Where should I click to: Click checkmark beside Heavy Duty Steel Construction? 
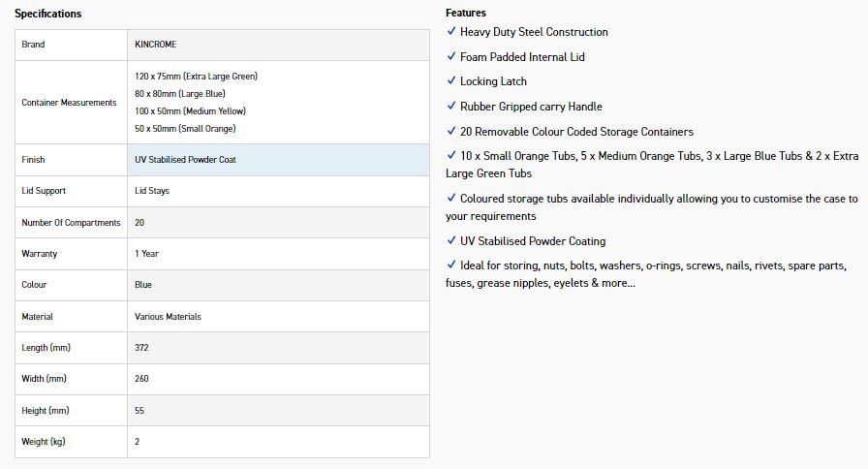pos(451,31)
